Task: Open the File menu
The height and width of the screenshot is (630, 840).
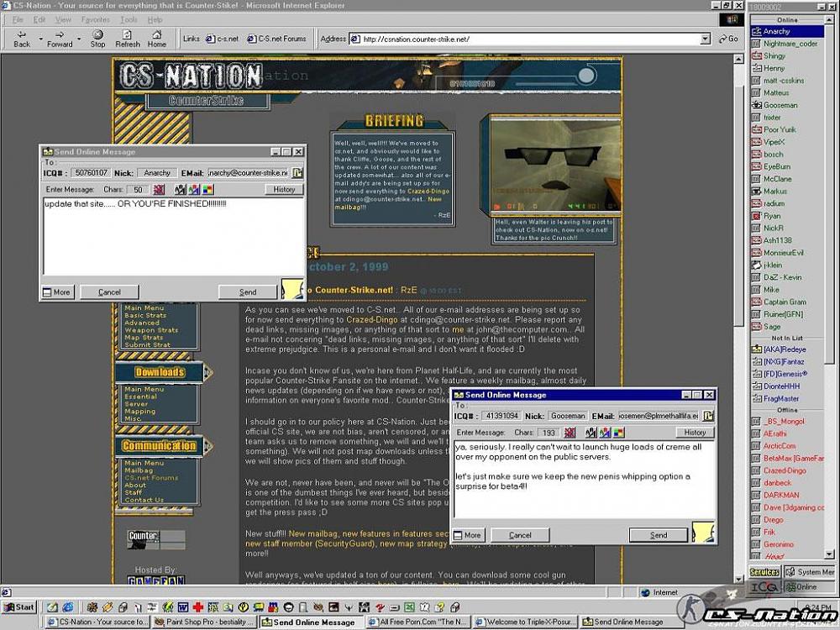Action: [x=18, y=20]
